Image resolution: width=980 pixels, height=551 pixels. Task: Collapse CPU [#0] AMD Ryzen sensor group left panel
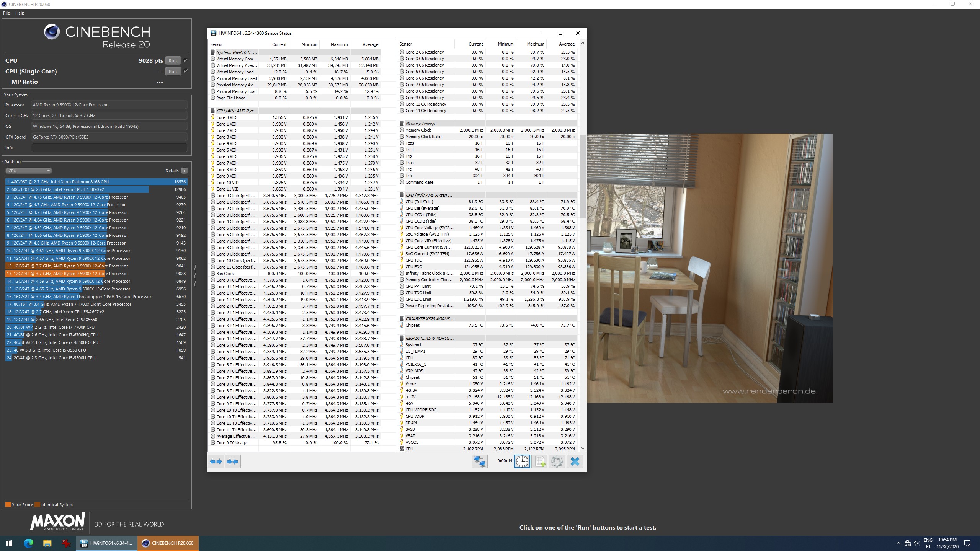click(x=213, y=111)
